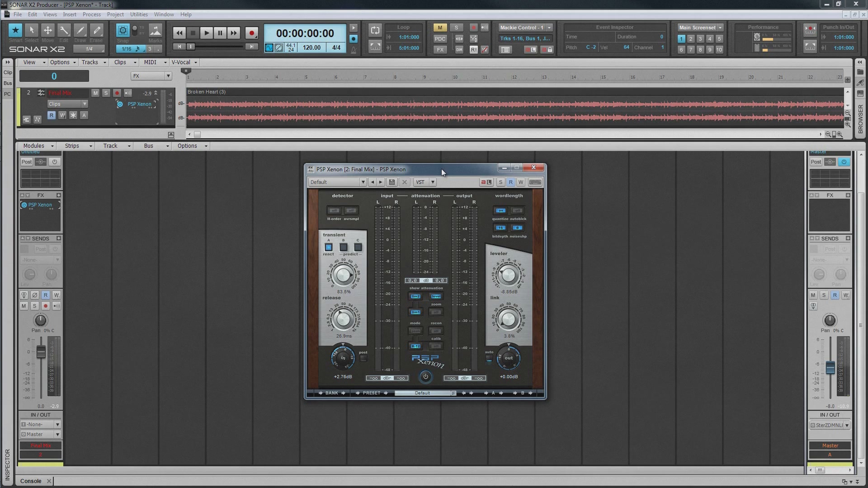
Task: Select screenset number 7
Action: (691, 50)
